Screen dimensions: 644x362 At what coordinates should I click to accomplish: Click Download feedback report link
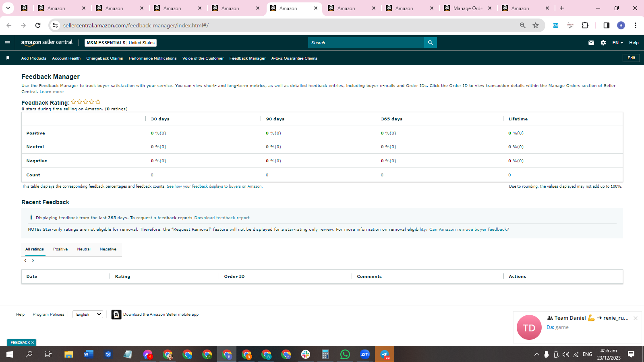coord(222,218)
